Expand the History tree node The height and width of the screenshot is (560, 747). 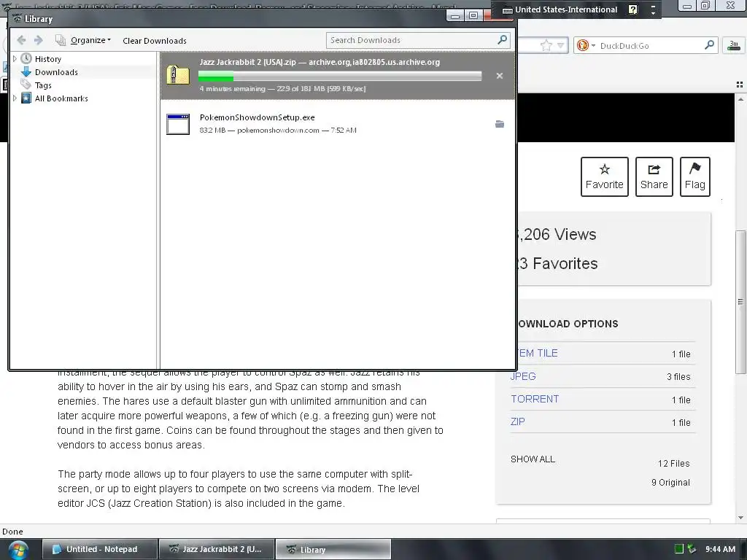15,58
